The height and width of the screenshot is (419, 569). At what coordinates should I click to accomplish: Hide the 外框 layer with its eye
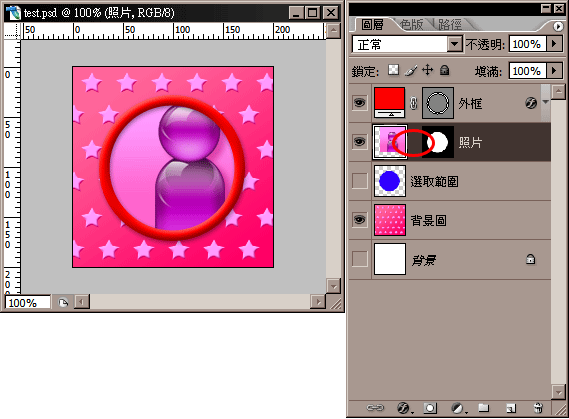(359, 103)
